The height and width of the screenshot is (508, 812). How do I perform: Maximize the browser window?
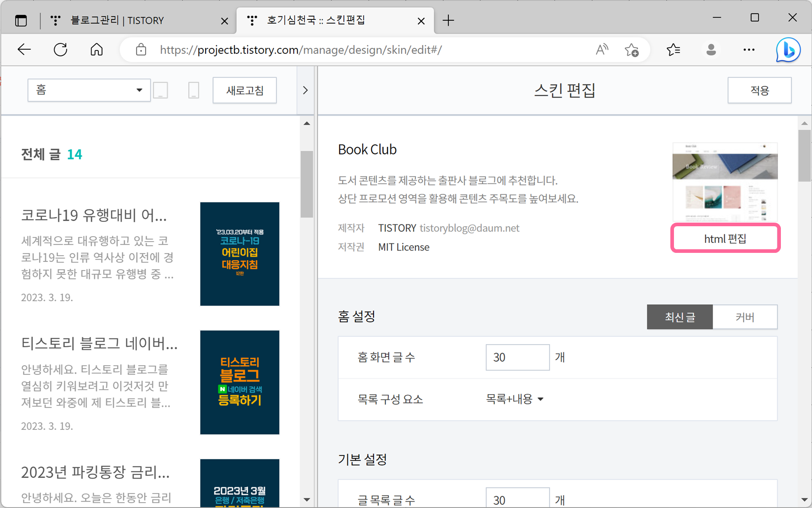point(755,17)
